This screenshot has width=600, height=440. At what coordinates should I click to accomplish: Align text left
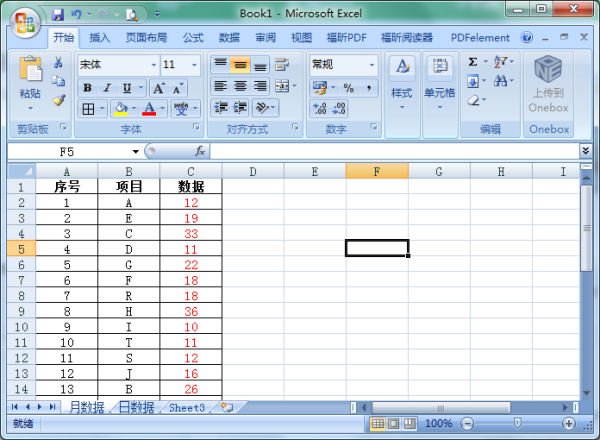click(220, 86)
